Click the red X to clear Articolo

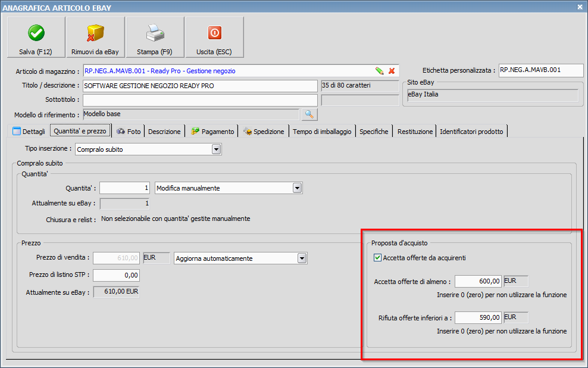click(x=392, y=71)
